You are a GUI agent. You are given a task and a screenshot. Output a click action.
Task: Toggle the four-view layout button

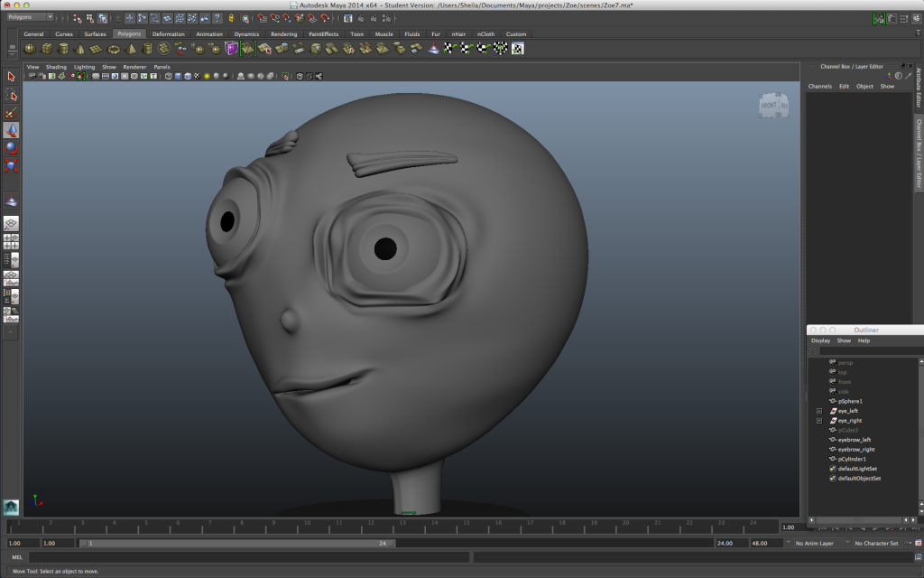(x=11, y=242)
